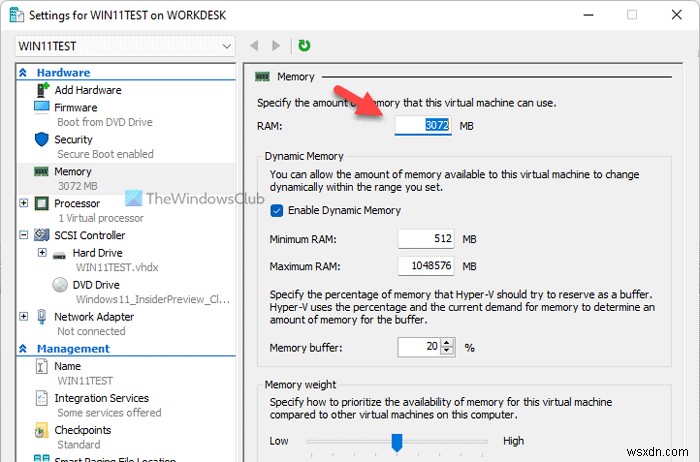Expand the Processor tree node
The image size is (700, 462).
pyautogui.click(x=24, y=203)
